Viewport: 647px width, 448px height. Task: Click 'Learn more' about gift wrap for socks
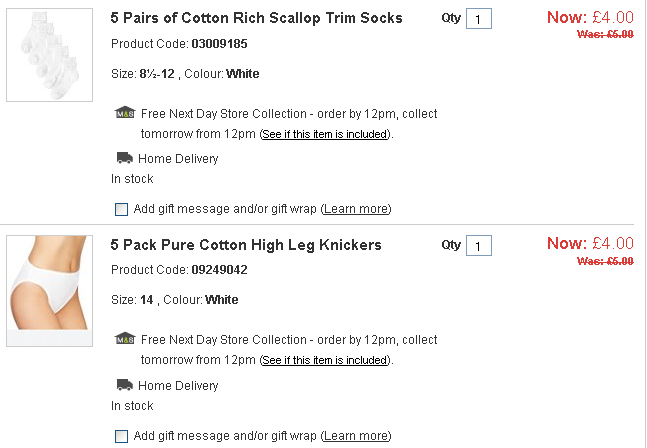click(x=356, y=209)
